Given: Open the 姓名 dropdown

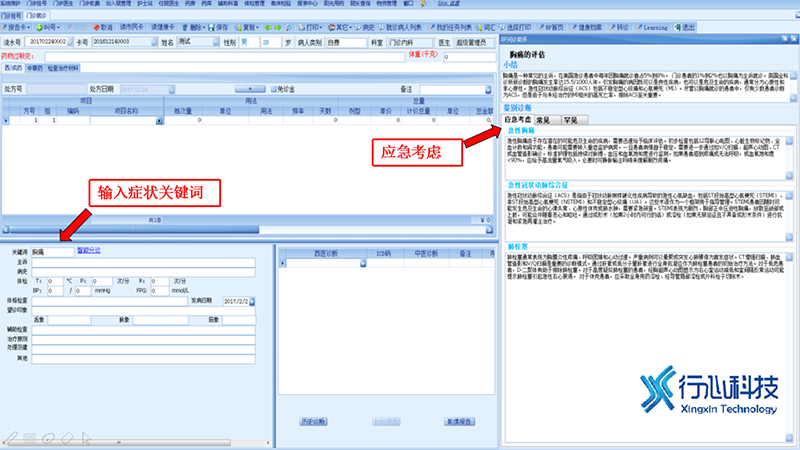Looking at the screenshot, I should point(216,42).
